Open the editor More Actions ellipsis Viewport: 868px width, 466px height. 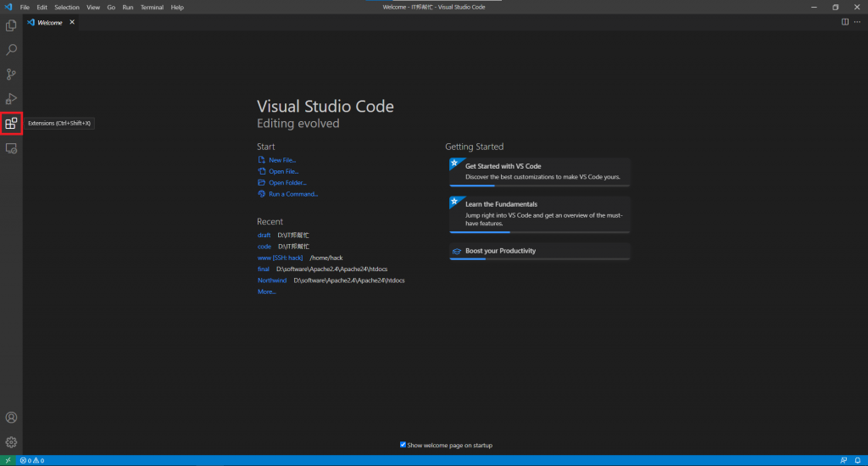click(x=858, y=22)
